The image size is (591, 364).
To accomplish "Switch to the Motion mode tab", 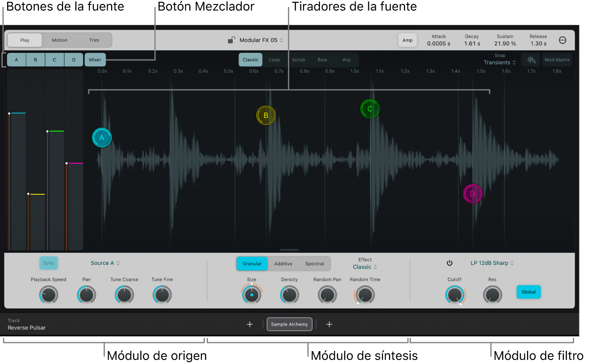I will coord(60,40).
